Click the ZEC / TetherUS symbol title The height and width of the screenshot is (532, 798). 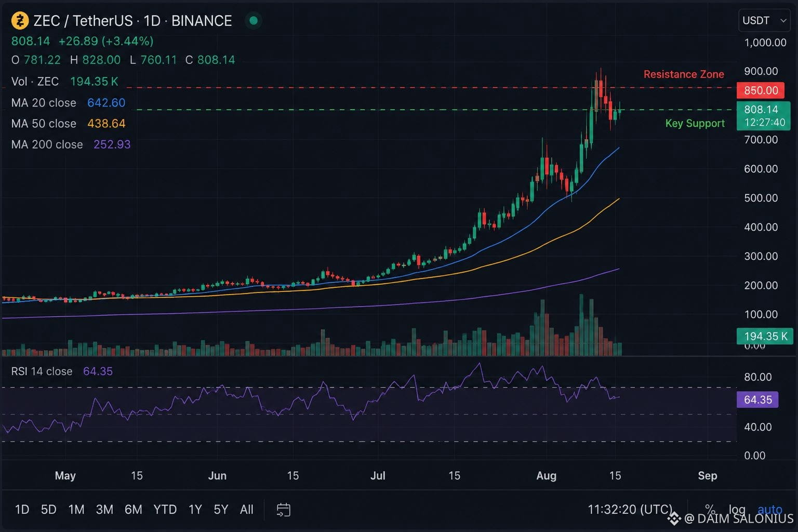(x=83, y=21)
